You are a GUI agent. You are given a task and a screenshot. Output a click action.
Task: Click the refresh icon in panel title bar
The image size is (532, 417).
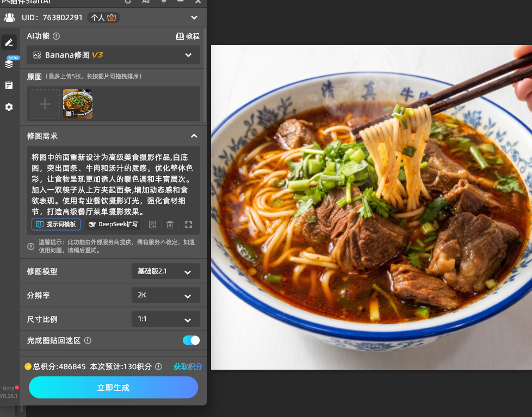point(128,2)
